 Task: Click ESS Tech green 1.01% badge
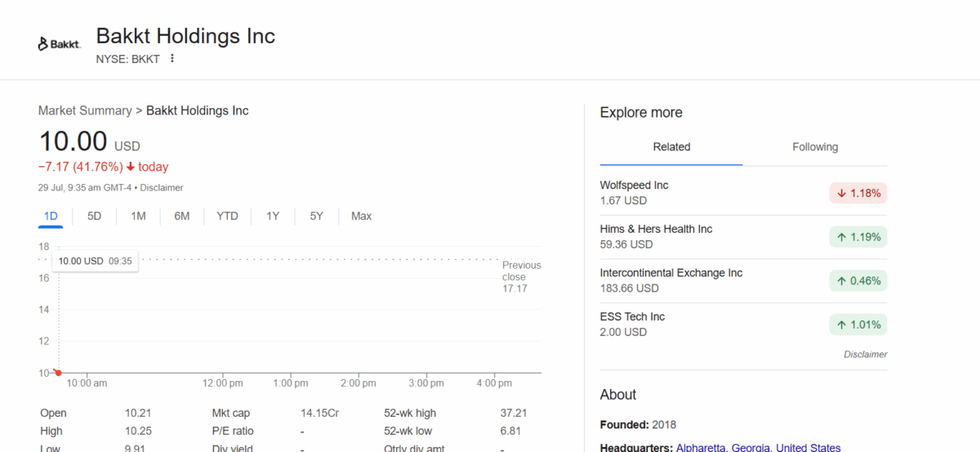coord(857,324)
